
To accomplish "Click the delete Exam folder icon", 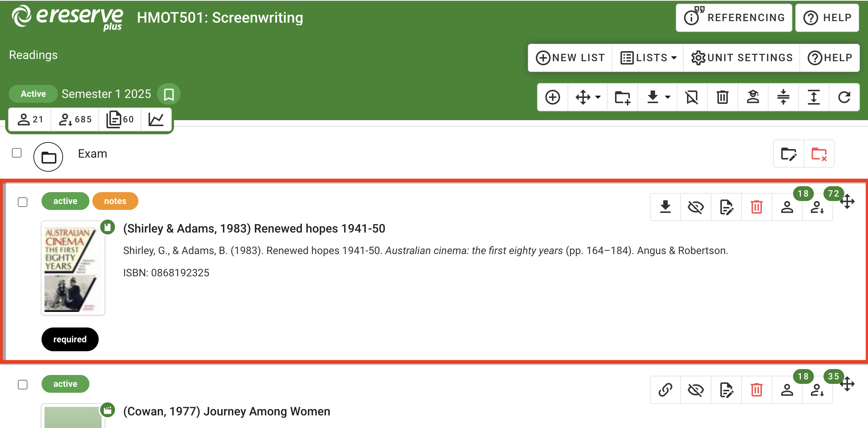I will pos(819,154).
